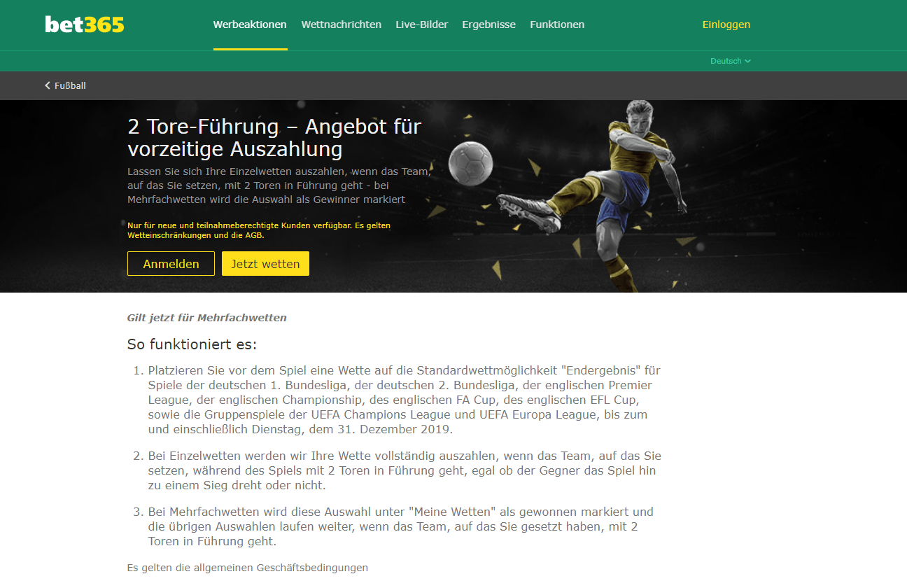Expand language options via the chevron arrow

[748, 61]
